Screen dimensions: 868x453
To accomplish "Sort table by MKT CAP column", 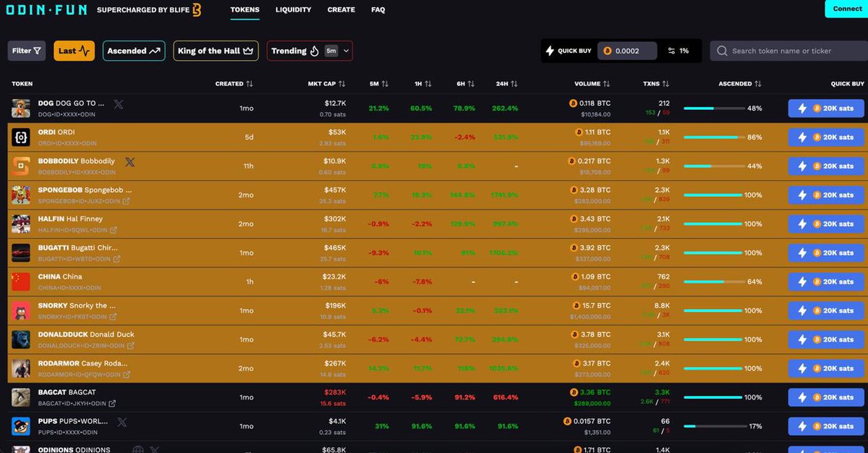I will click(x=326, y=84).
